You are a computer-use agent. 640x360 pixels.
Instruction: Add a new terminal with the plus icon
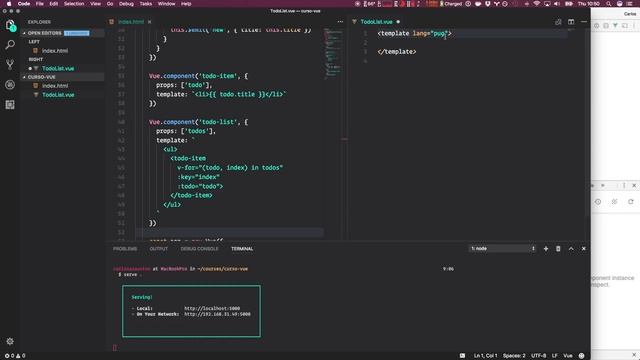(546, 249)
